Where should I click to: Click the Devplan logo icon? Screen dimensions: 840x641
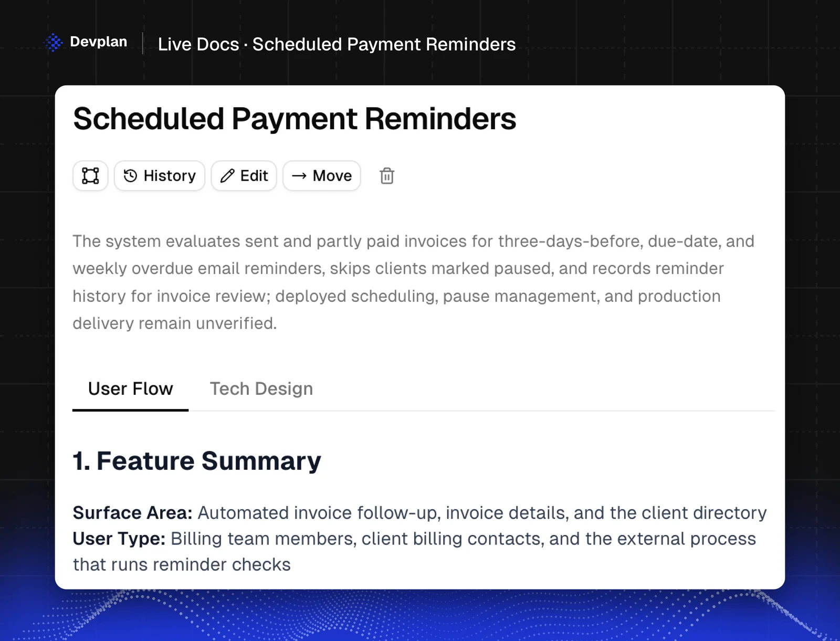53,43
